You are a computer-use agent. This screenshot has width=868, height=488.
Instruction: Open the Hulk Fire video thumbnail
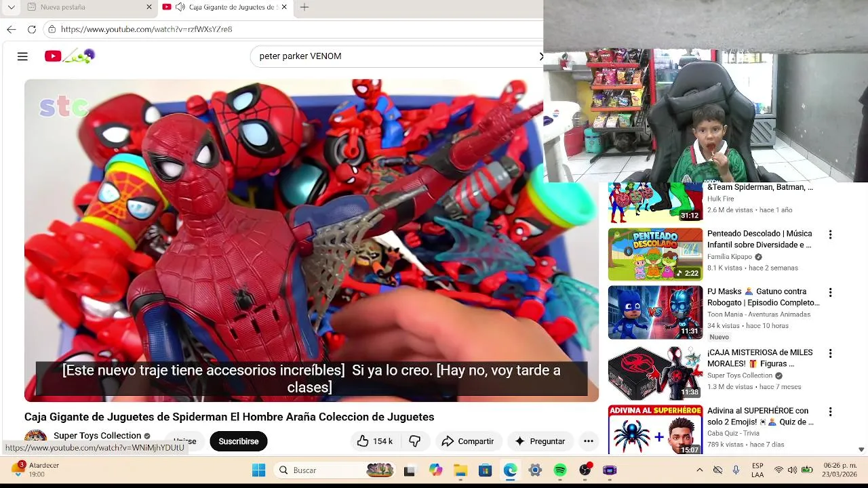(655, 202)
